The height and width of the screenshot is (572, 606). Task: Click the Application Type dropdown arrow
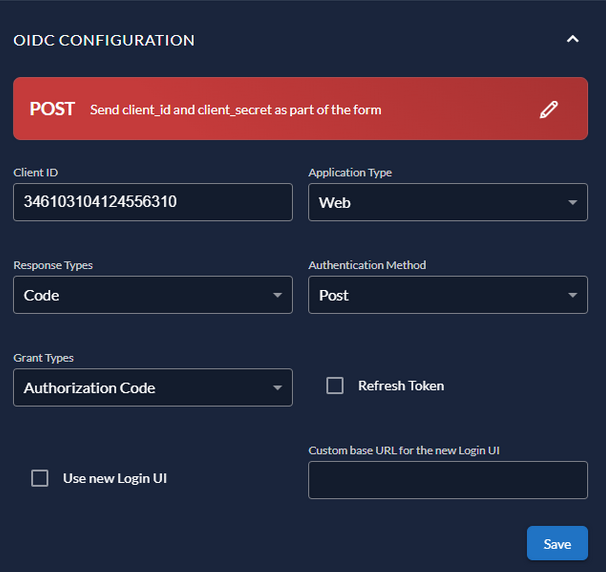pos(572,202)
